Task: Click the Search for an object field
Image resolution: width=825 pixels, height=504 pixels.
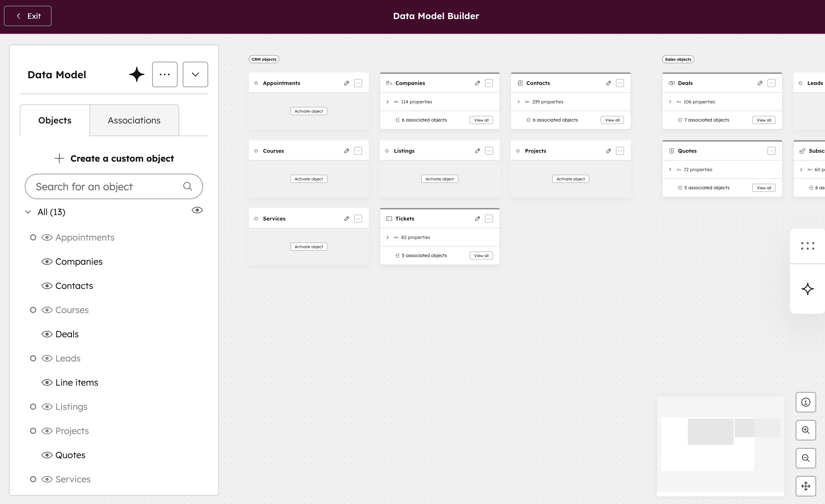Action: pyautogui.click(x=107, y=186)
